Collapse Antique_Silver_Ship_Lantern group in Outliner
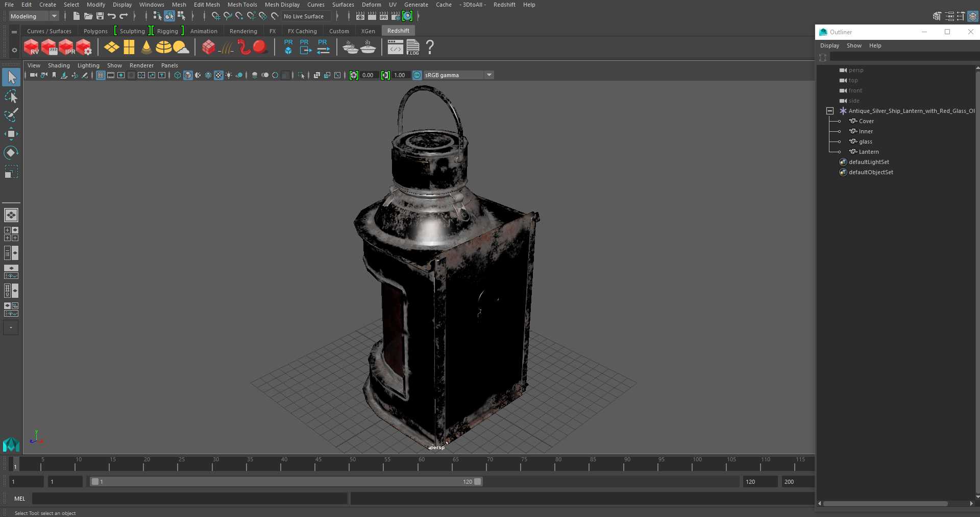This screenshot has height=517, width=980. [830, 111]
